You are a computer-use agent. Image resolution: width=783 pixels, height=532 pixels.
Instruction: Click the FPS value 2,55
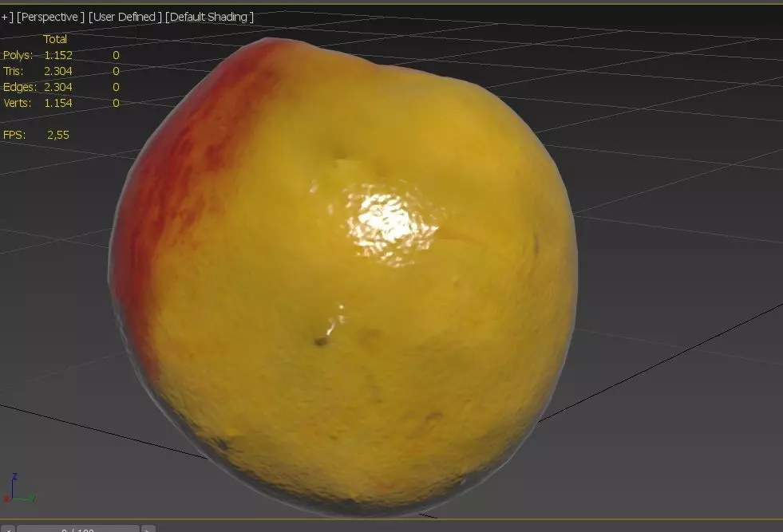click(58, 135)
